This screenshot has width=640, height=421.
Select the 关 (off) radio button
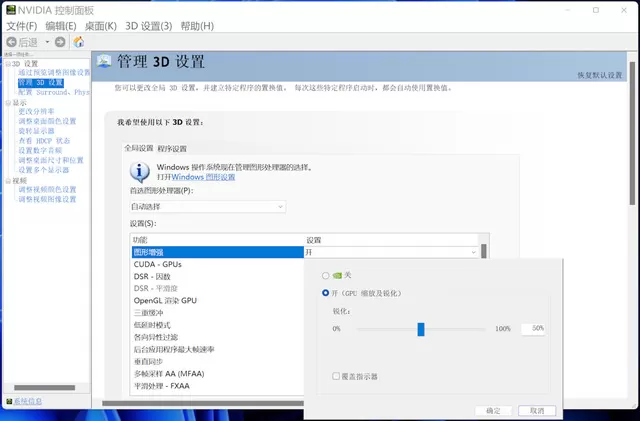(325, 276)
